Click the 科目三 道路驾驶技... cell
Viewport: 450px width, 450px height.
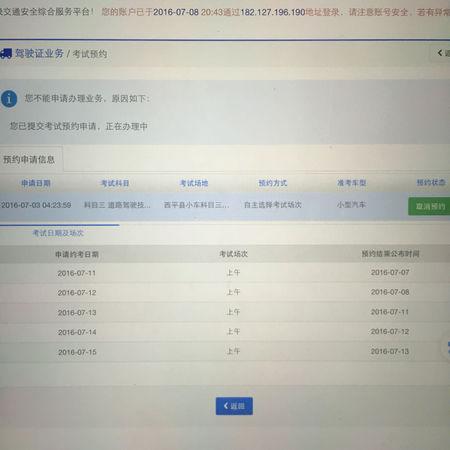click(x=117, y=205)
